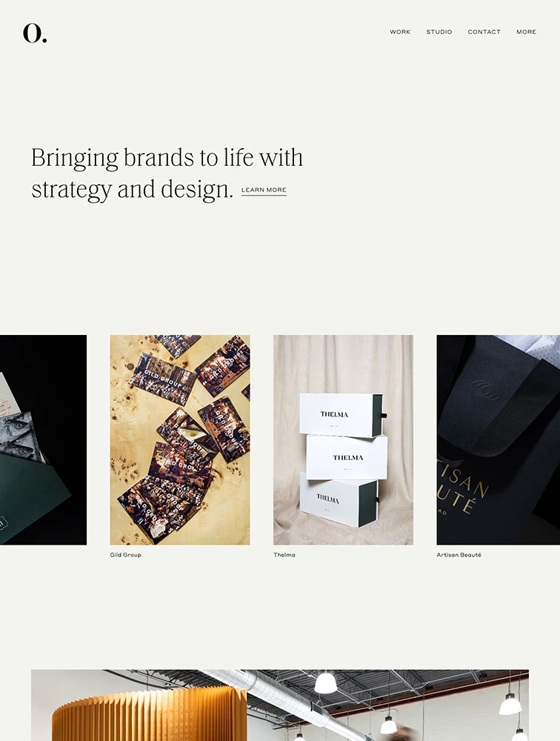The image size is (560, 741).
Task: Click the embossed circle emblem on the black bag
Action: coord(485,390)
